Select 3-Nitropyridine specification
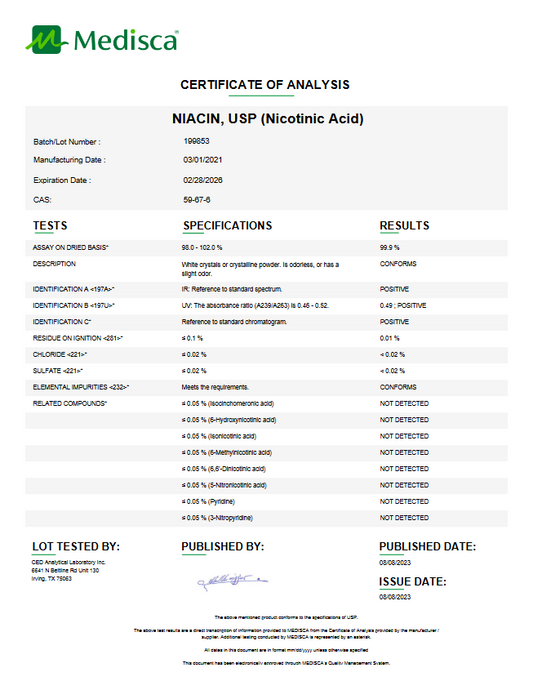The image size is (533, 690). click(x=217, y=518)
